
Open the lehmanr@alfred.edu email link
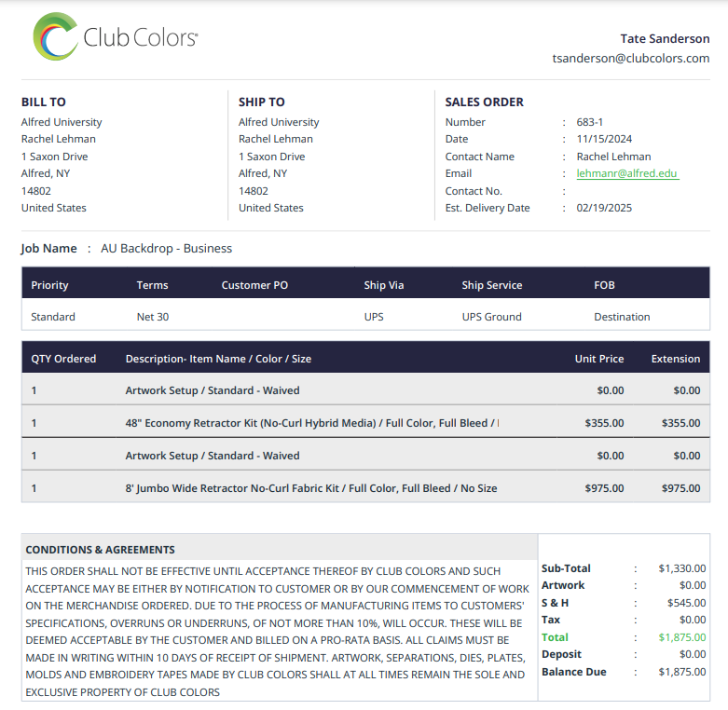pyautogui.click(x=626, y=173)
